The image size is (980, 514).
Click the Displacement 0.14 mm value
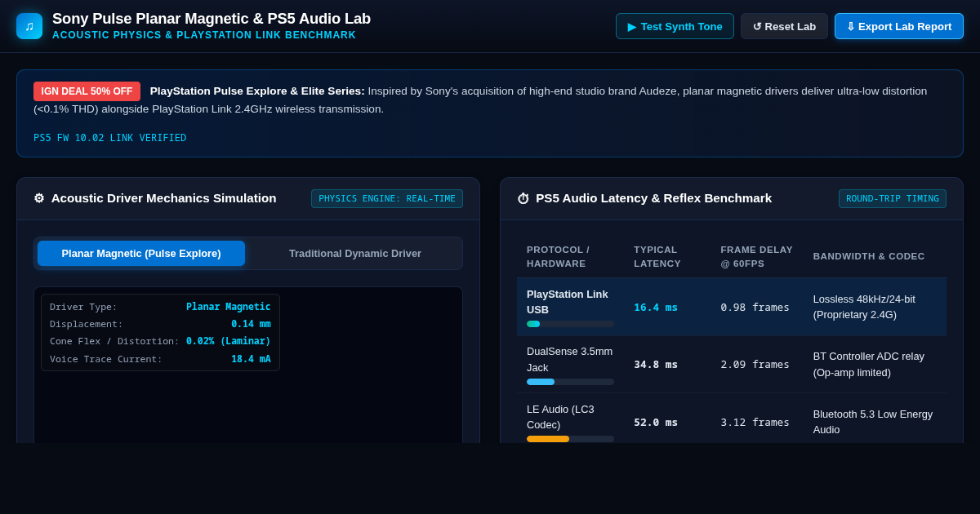pos(251,324)
